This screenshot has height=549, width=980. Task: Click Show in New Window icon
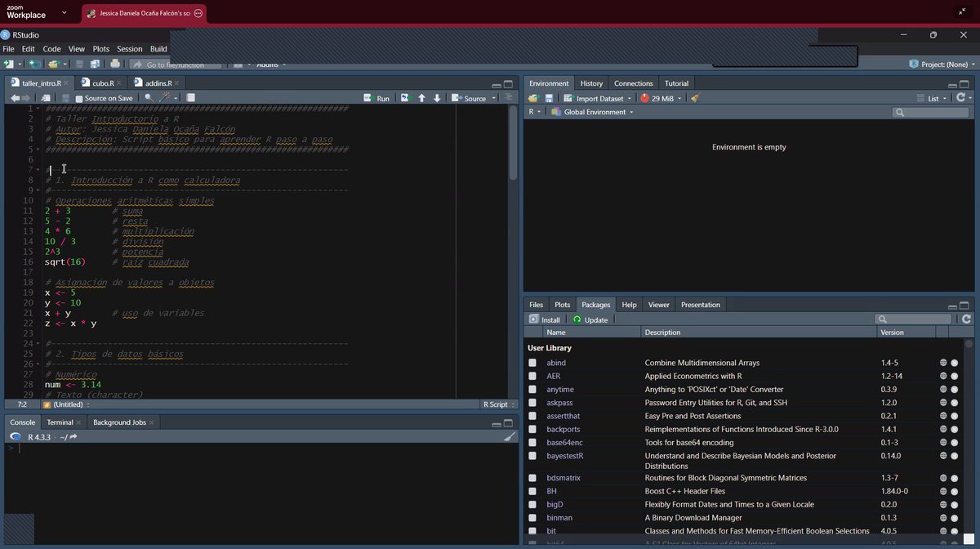pyautogui.click(x=46, y=98)
